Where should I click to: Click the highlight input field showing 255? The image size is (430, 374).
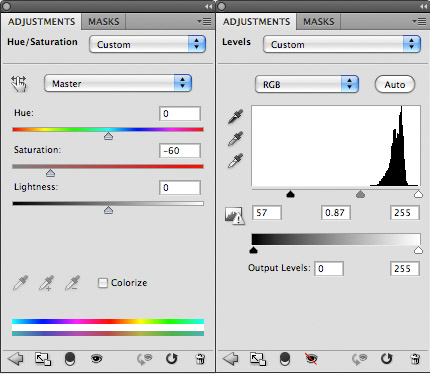click(x=405, y=213)
